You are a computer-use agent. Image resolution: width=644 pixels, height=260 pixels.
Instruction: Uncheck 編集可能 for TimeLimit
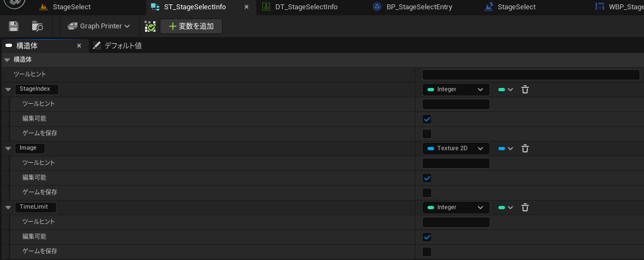[427, 237]
